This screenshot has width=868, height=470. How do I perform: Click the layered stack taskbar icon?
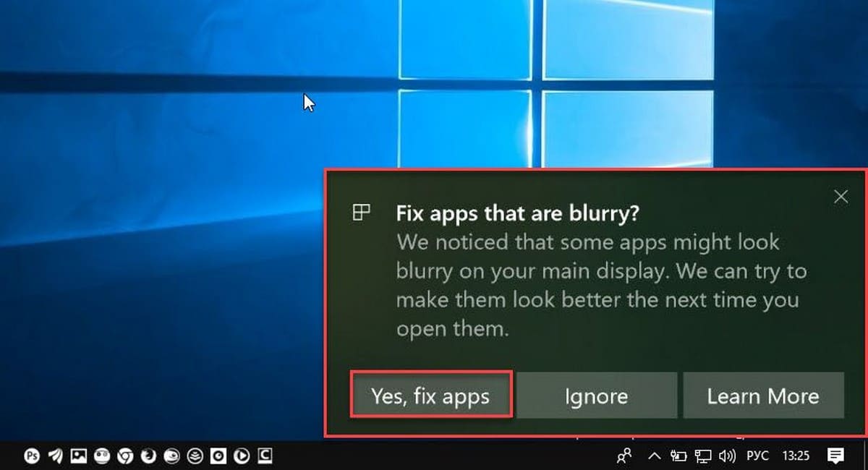pyautogui.click(x=195, y=456)
